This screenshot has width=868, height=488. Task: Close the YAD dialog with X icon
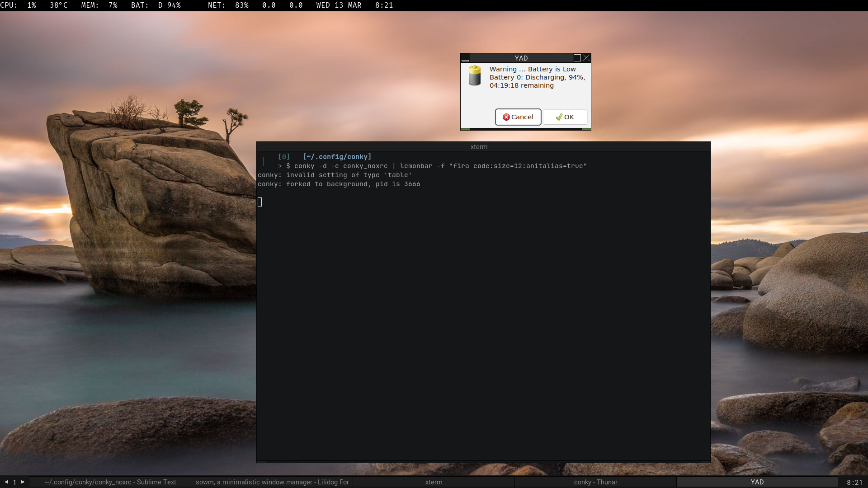click(586, 58)
